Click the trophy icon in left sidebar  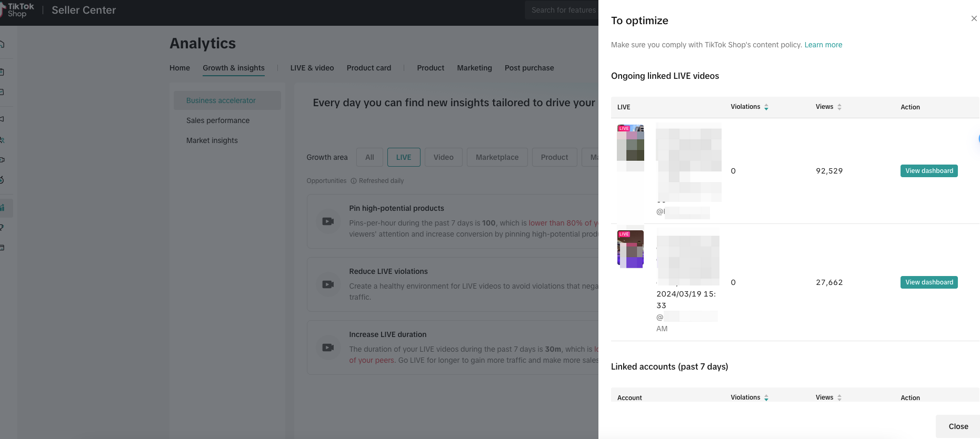[x=3, y=228]
